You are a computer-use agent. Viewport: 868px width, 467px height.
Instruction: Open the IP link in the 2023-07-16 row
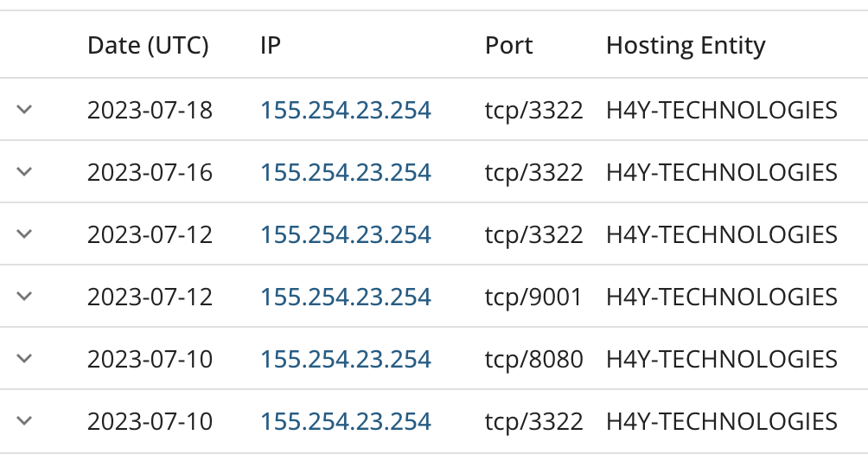(x=346, y=172)
